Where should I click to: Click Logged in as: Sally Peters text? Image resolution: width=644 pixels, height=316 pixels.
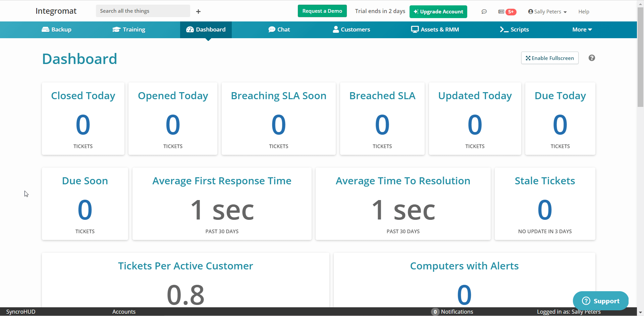point(569,312)
